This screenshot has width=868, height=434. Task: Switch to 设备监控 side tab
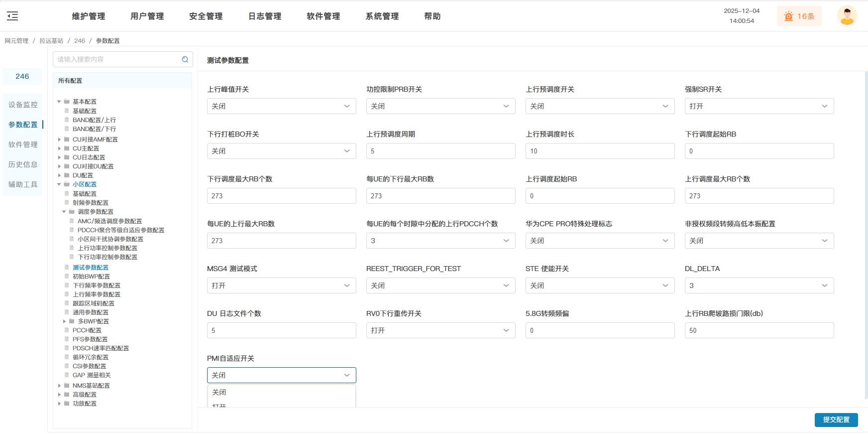[23, 105]
